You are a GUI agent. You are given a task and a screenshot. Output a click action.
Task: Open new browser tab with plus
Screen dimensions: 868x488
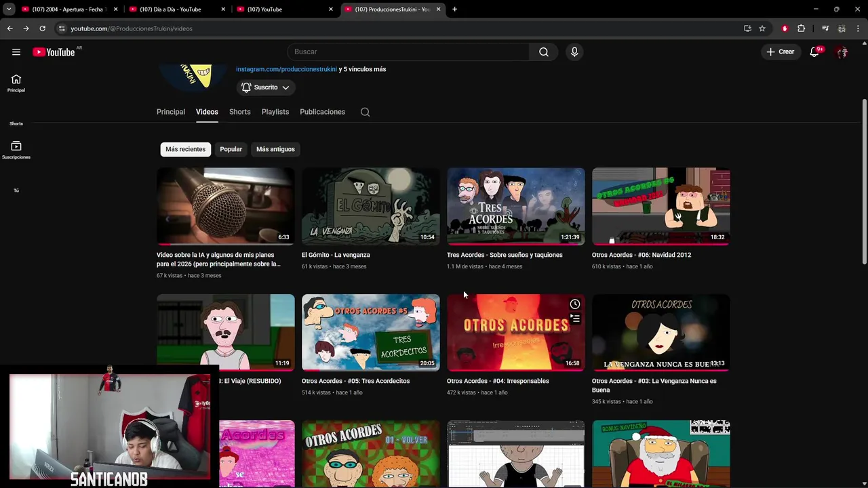click(454, 9)
